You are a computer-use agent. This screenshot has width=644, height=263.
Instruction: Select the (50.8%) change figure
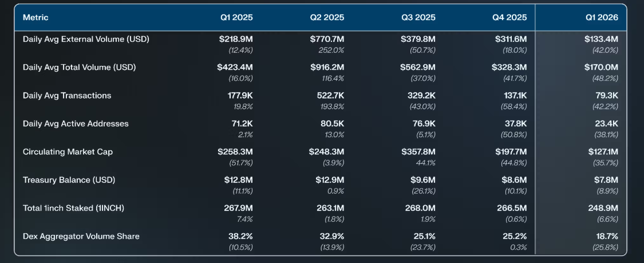tap(514, 135)
